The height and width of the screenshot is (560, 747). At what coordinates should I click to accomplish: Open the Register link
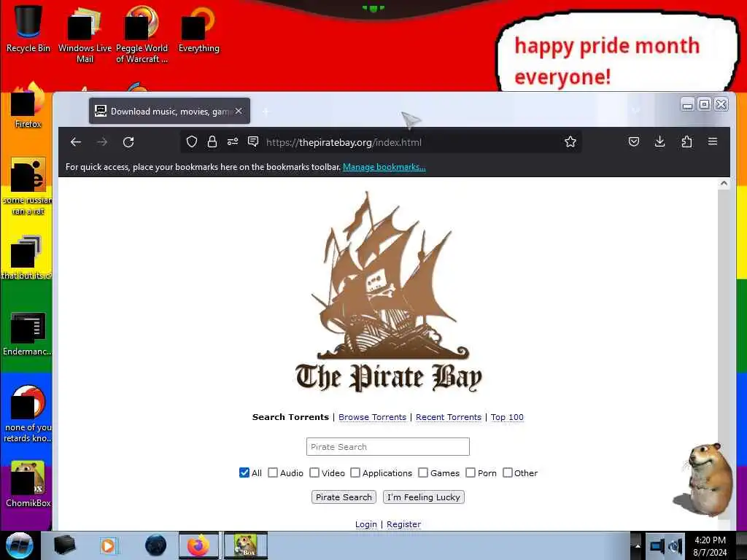pos(403,524)
